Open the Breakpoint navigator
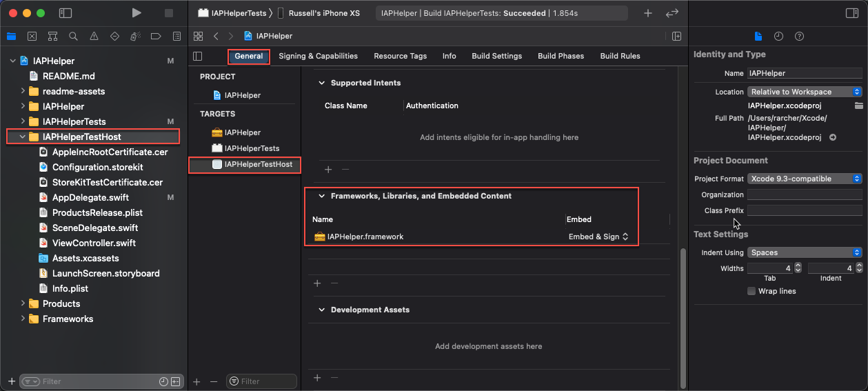This screenshot has width=868, height=391. coord(156,36)
